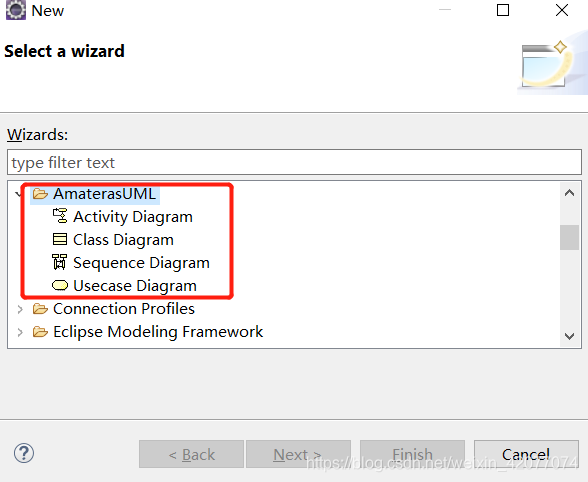The image size is (588, 482).
Task: Collapse the AmaterasUML tree node
Action: click(19, 194)
